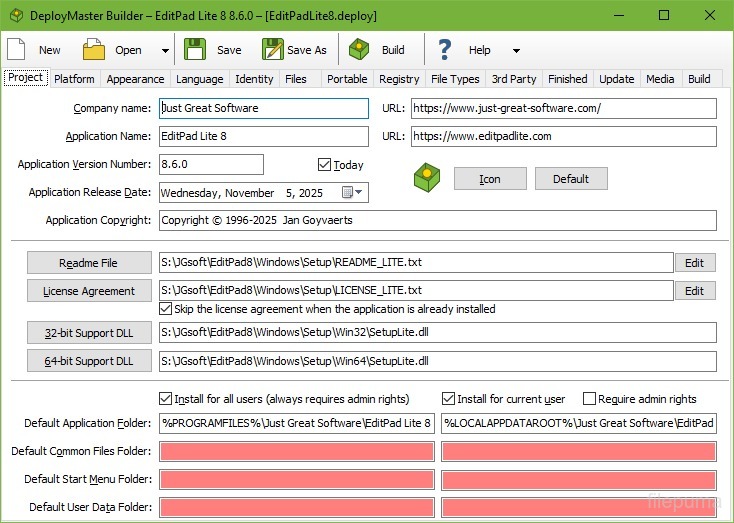Click the green application icon preview
The width and height of the screenshot is (734, 523).
[x=427, y=178]
